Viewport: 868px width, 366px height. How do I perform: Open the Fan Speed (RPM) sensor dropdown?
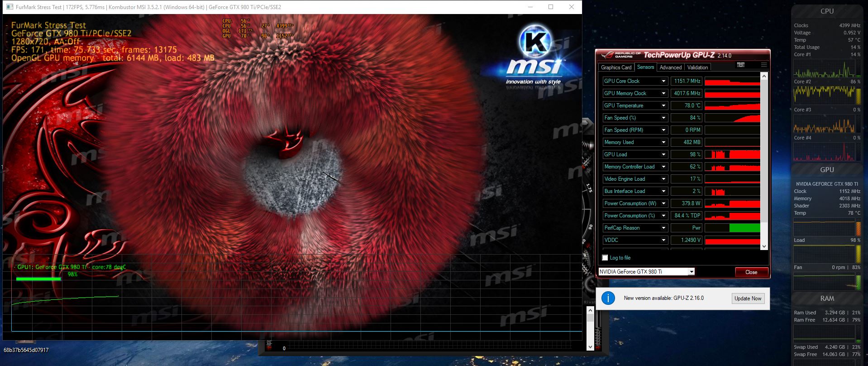click(x=663, y=130)
